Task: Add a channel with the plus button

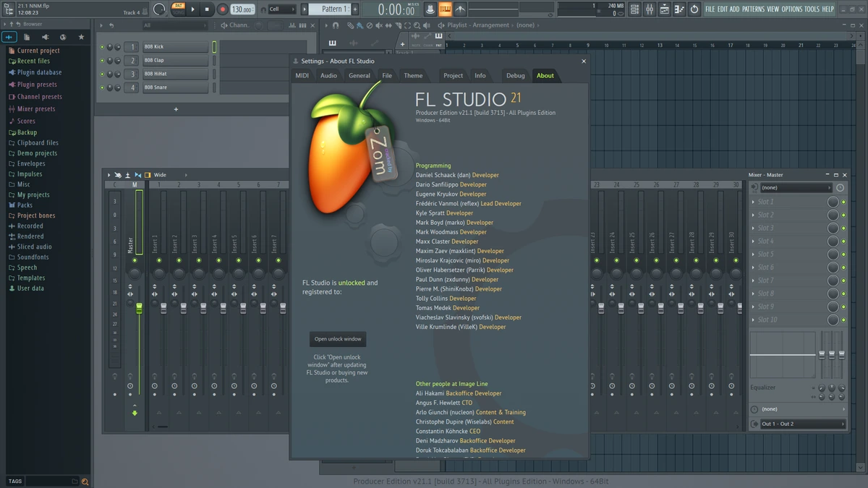Action: [x=176, y=109]
